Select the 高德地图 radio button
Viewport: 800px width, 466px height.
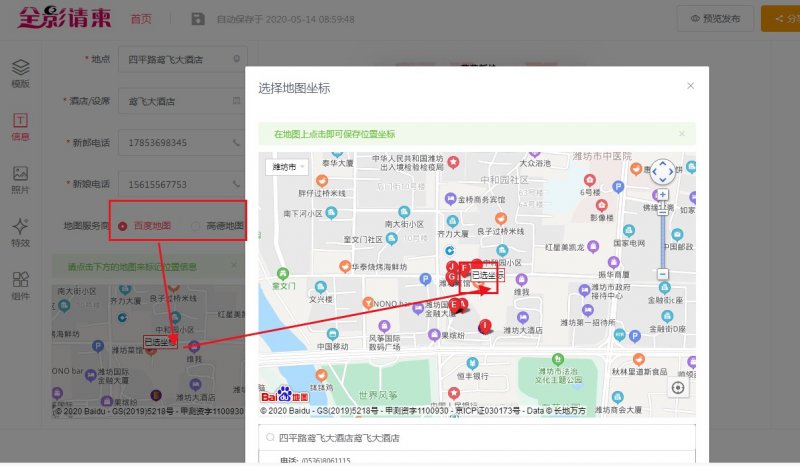195,226
